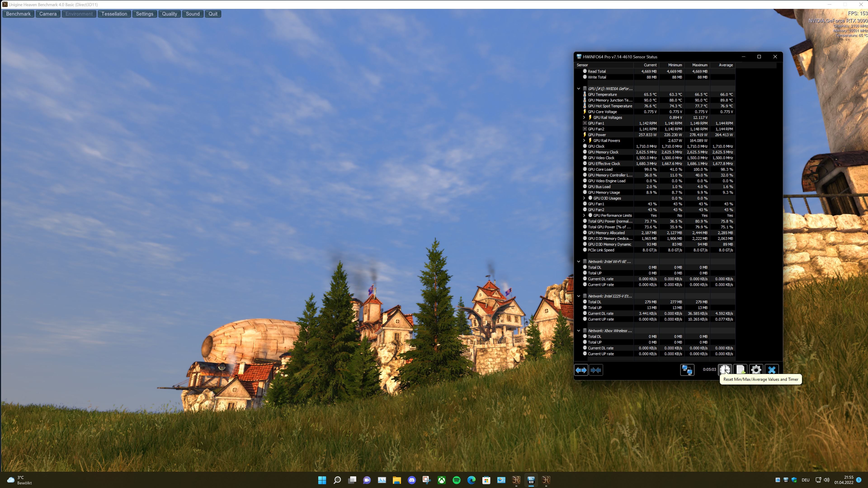Click the Quit button in Heaven
The height and width of the screenshot is (488, 868).
coord(213,14)
